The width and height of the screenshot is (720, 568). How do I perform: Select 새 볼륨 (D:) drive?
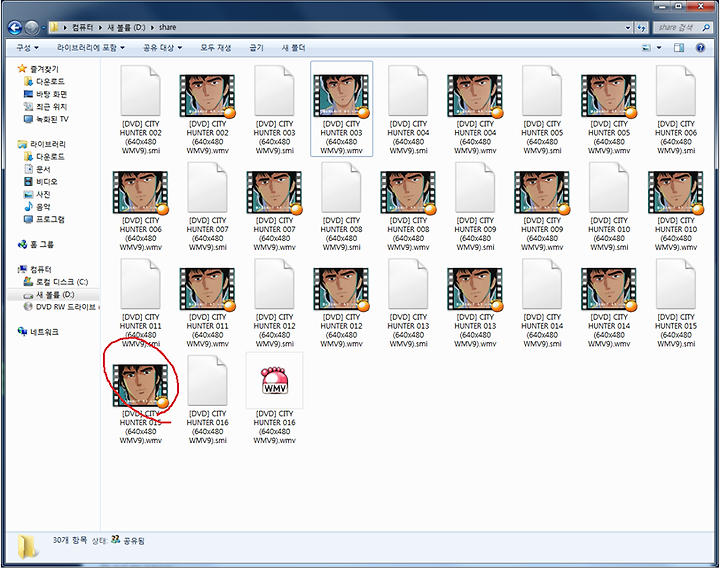click(x=49, y=294)
